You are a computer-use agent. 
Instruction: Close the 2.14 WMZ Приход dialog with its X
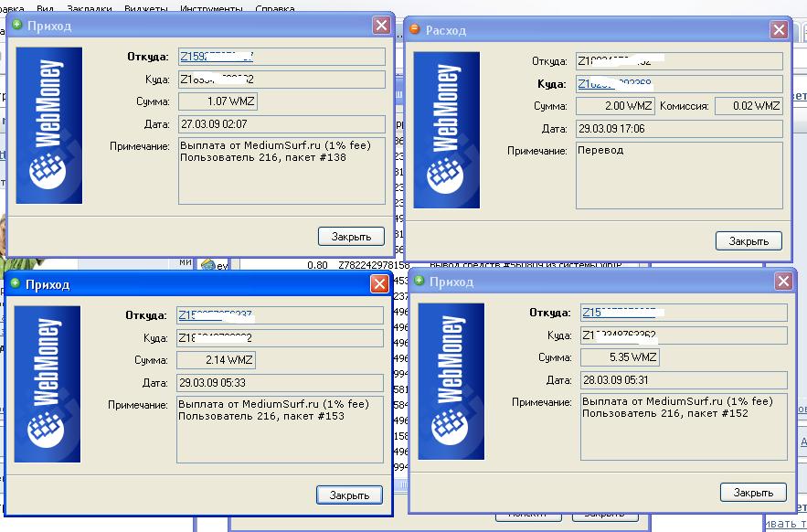tap(379, 283)
